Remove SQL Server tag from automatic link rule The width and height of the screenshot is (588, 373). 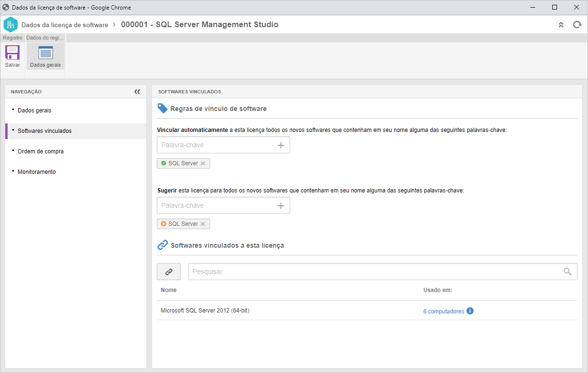[203, 163]
